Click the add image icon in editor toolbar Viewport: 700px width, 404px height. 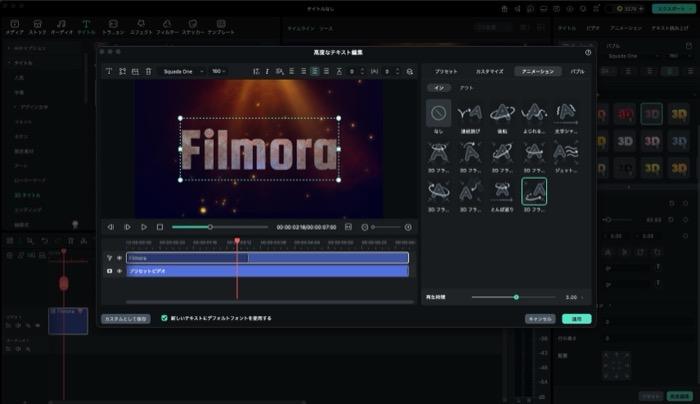pyautogui.click(x=135, y=71)
